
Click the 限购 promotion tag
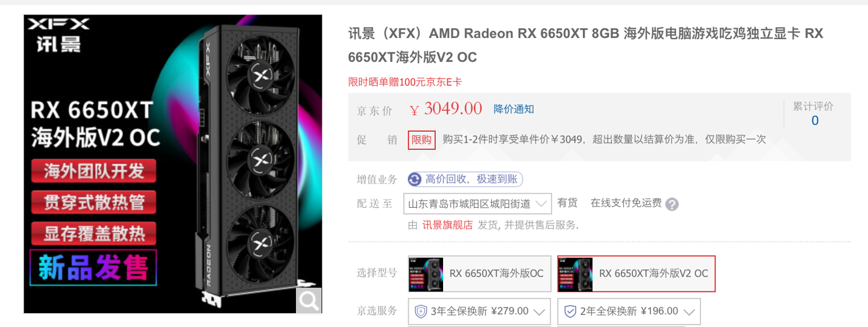pyautogui.click(x=421, y=140)
